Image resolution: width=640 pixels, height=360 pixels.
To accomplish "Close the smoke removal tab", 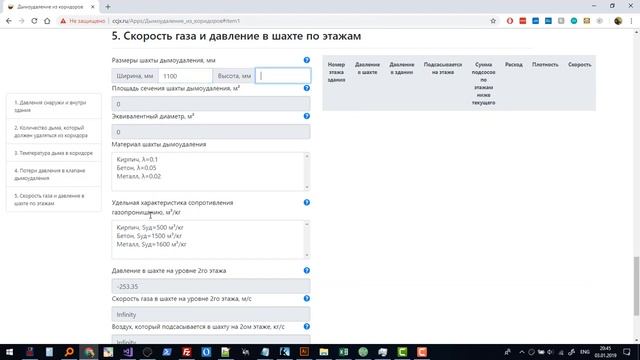I will point(93,7).
